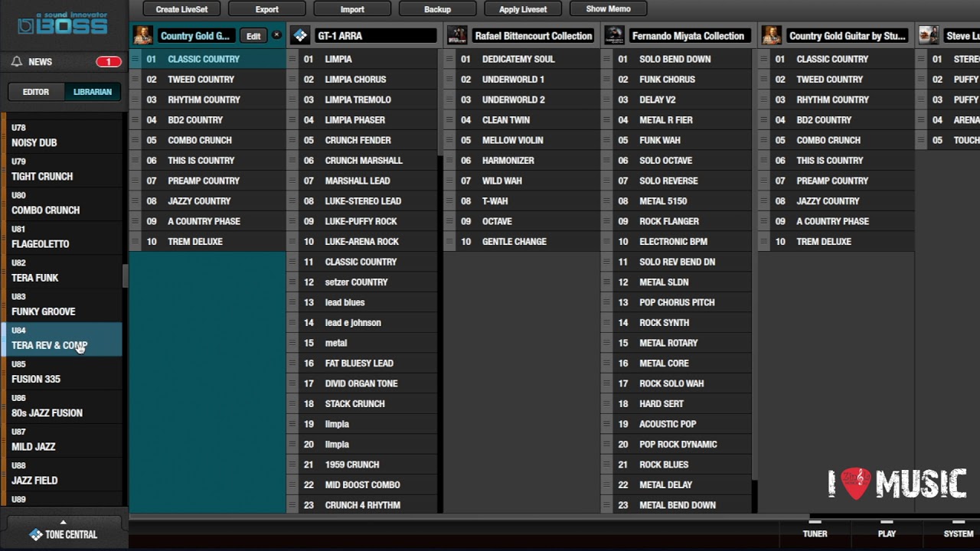Viewport: 980px width, 551px height.
Task: Select 07 WILD WAH patch
Action: pyautogui.click(x=521, y=181)
